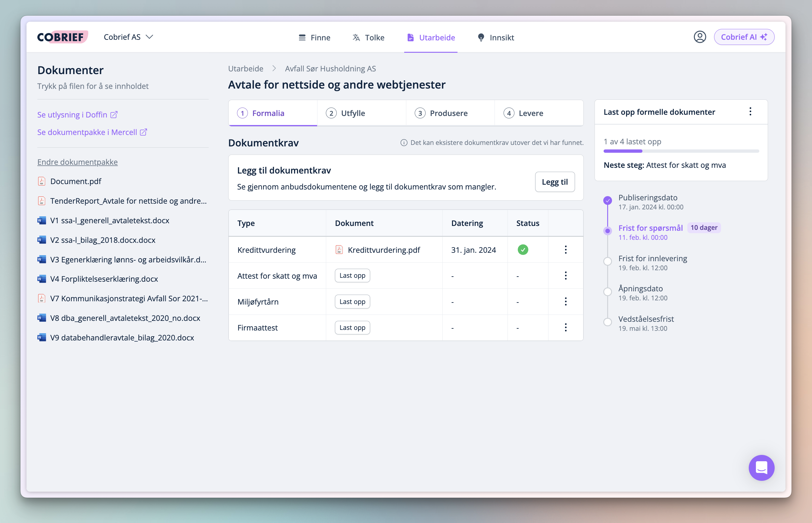Open the user profile icon

click(x=699, y=37)
